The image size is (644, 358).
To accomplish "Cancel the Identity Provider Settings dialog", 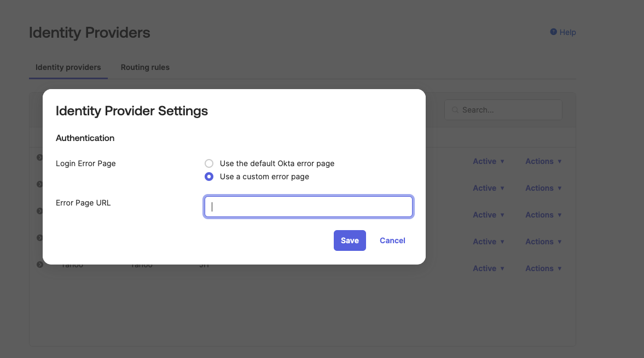I will coord(392,240).
